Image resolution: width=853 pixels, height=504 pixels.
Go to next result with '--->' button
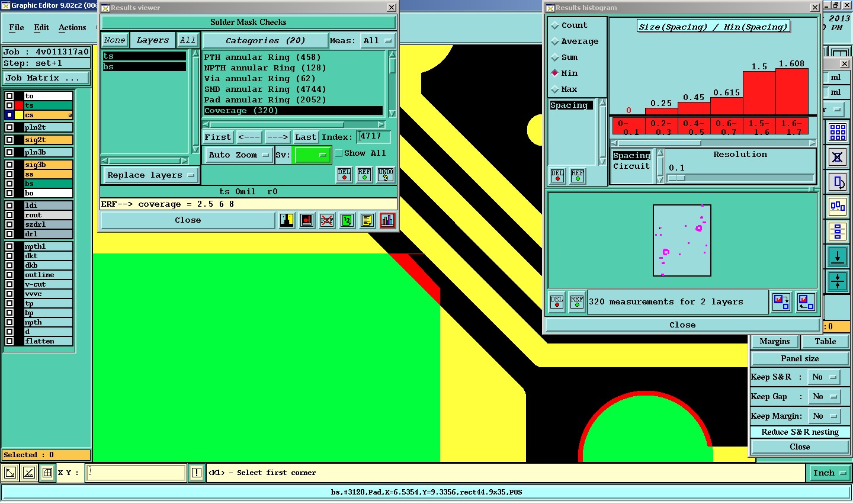(x=277, y=137)
